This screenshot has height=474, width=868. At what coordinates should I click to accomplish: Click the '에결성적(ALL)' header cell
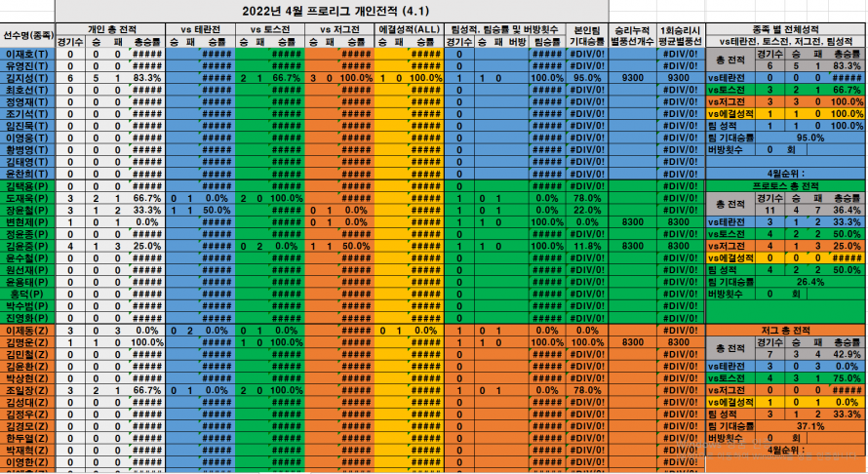click(x=410, y=29)
